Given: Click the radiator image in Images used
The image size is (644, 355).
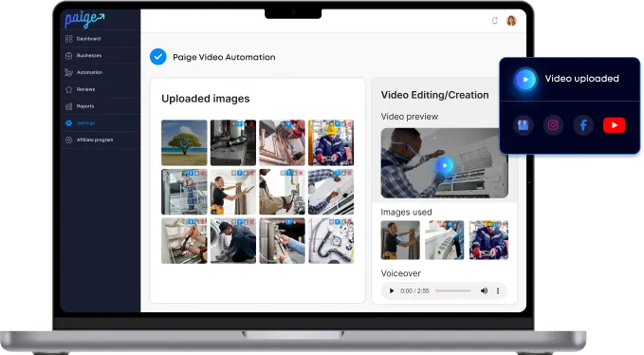Looking at the screenshot, I should point(445,240).
